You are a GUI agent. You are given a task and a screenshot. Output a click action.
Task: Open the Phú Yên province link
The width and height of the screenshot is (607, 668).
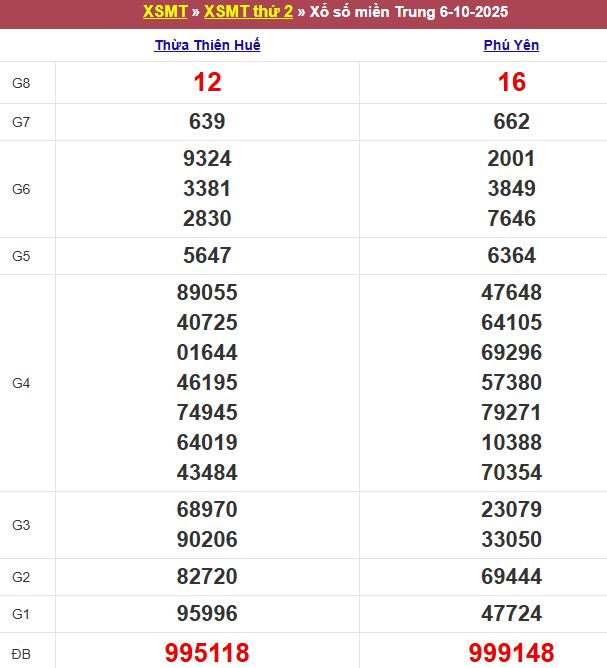tap(511, 45)
